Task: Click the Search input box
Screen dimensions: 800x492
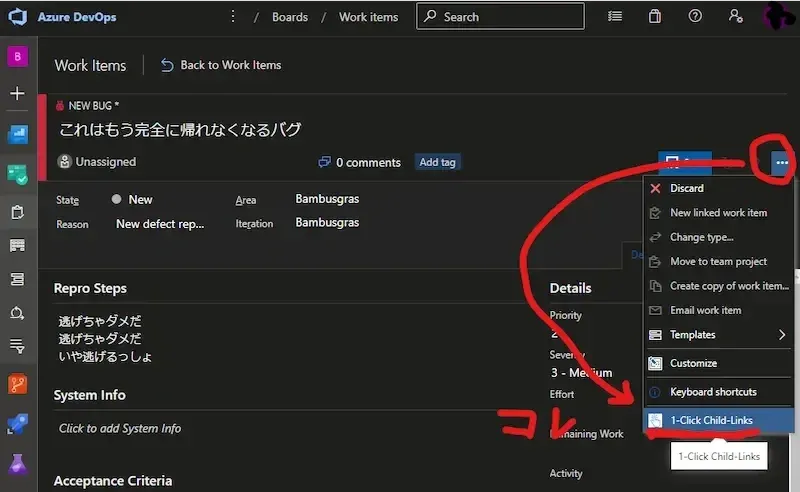Action: coord(500,17)
